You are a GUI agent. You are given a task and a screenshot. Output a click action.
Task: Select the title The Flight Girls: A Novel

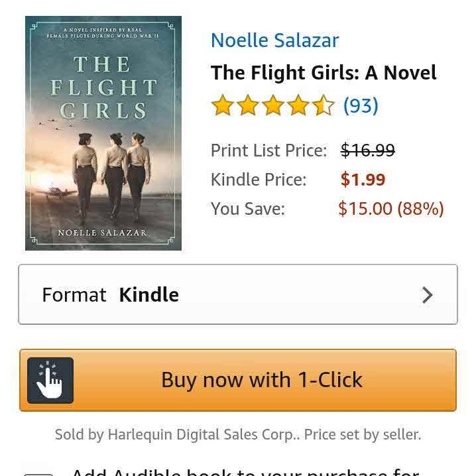coord(324,73)
